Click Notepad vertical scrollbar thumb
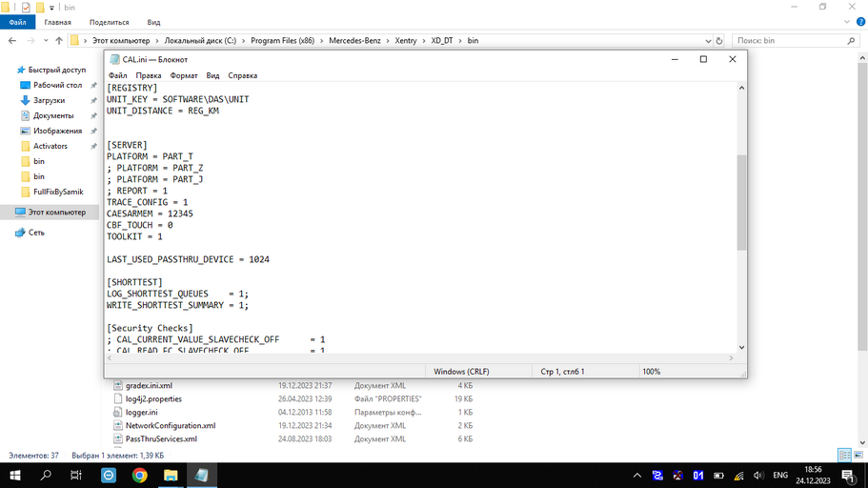The width and height of the screenshot is (868, 488). click(x=742, y=202)
